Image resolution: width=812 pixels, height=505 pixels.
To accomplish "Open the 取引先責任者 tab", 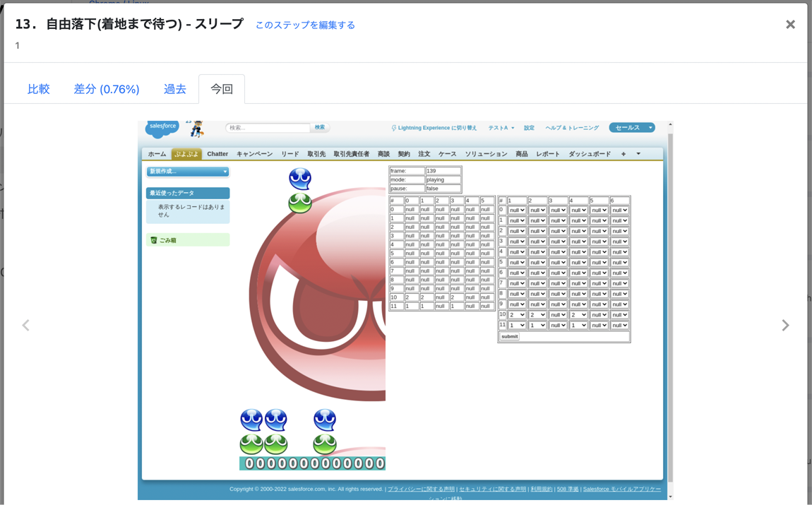I will [351, 154].
